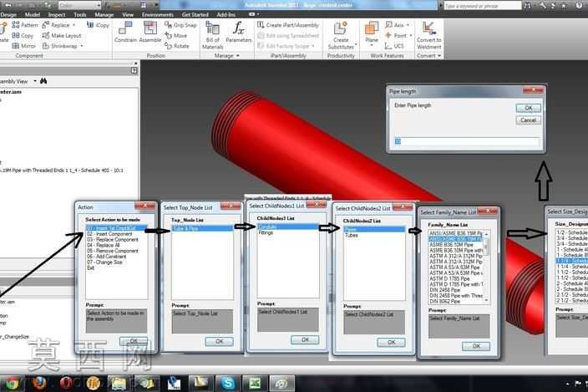
Task: Select 'Fittings' in ChildNodes1 list
Action: [x=266, y=232]
